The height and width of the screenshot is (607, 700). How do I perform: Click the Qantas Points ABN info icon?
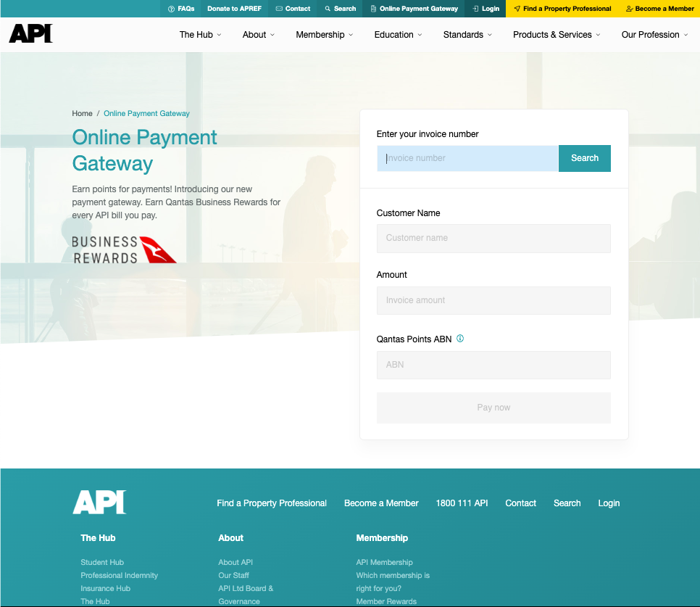click(x=460, y=339)
